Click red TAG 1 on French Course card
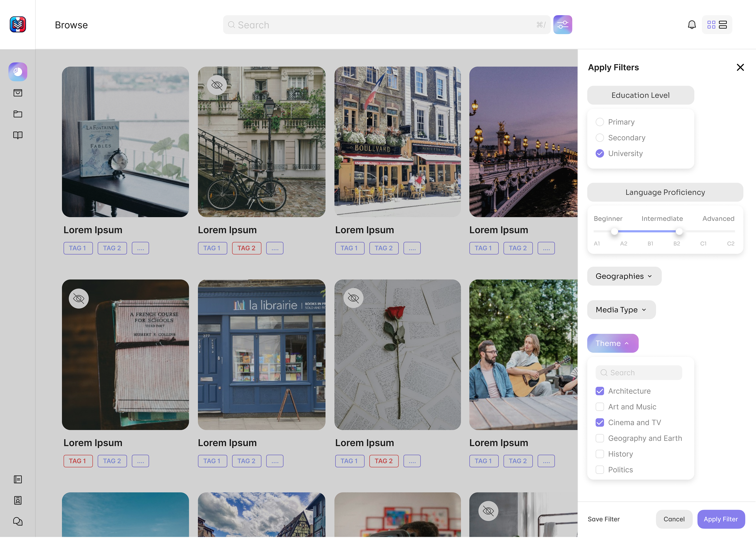 (78, 461)
